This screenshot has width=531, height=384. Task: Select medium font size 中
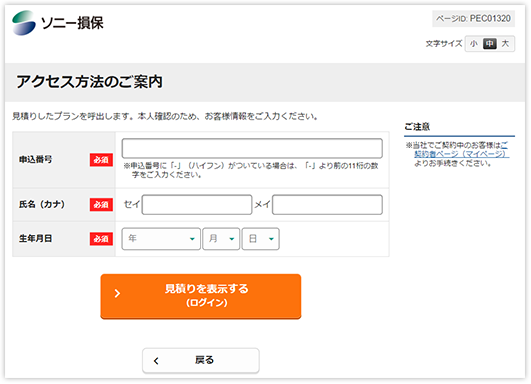490,44
